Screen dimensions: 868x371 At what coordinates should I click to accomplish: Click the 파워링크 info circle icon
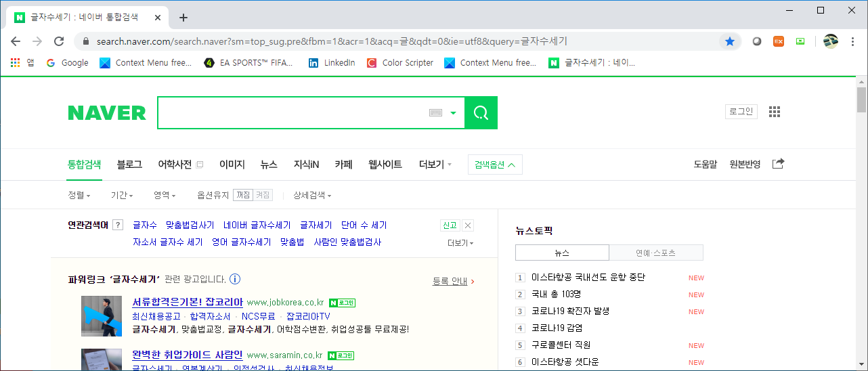point(235,279)
